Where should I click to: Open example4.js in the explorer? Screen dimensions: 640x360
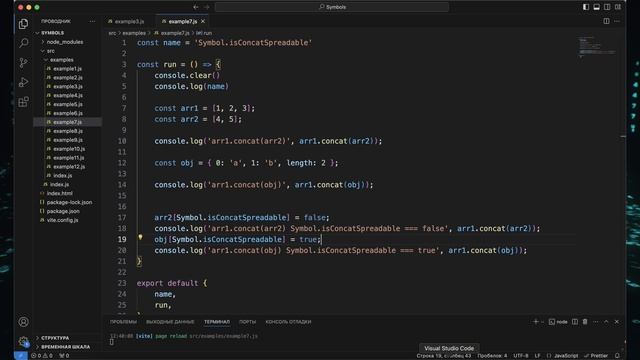[x=67, y=95]
